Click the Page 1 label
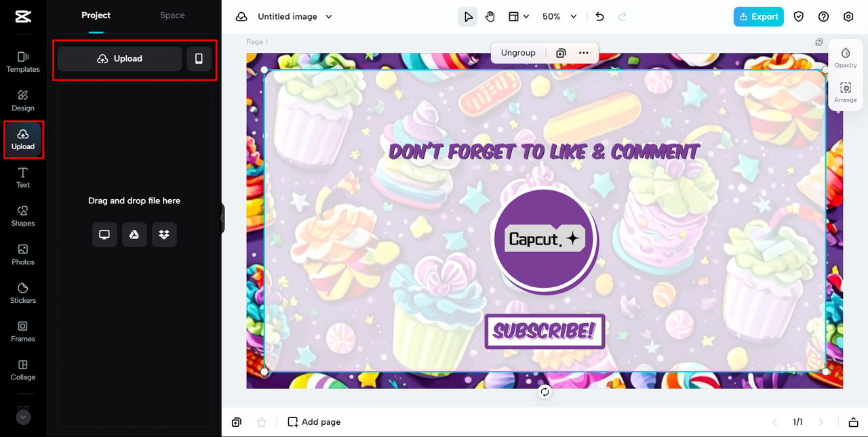 (x=257, y=42)
